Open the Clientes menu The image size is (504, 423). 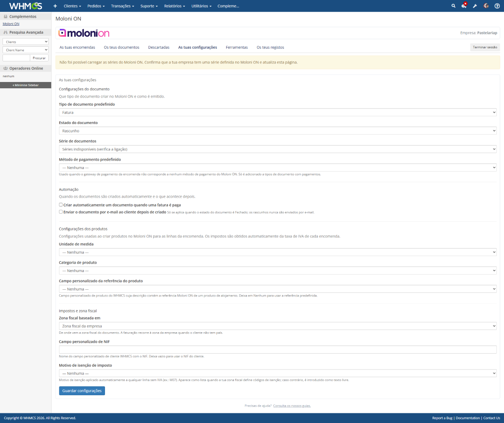(x=72, y=6)
